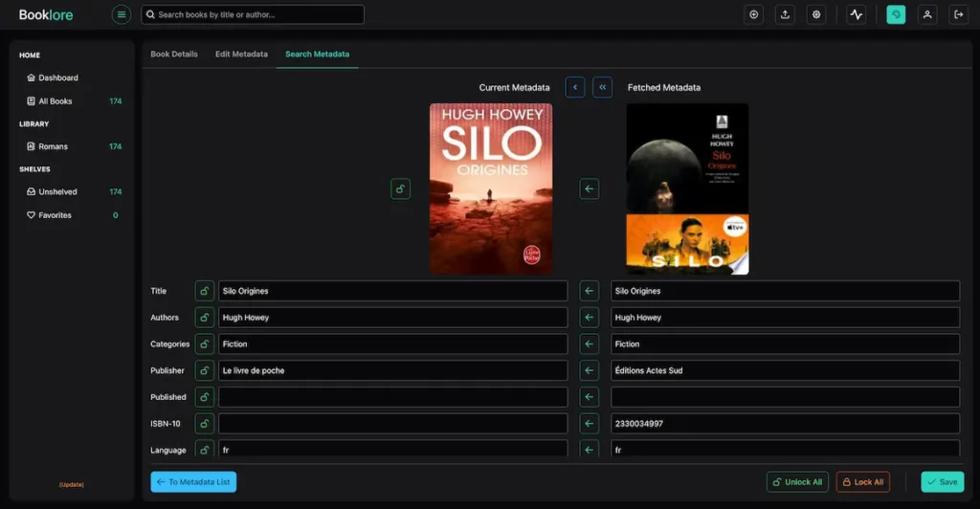Screen dimensions: 980x509
Task: Click the current Publisher field Le livre de poche
Action: pyautogui.click(x=392, y=370)
